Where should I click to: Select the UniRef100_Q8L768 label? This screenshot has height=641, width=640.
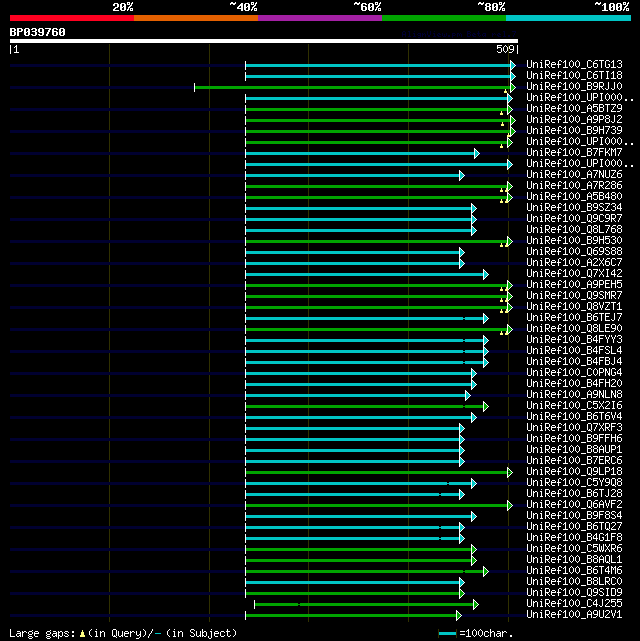pos(574,230)
